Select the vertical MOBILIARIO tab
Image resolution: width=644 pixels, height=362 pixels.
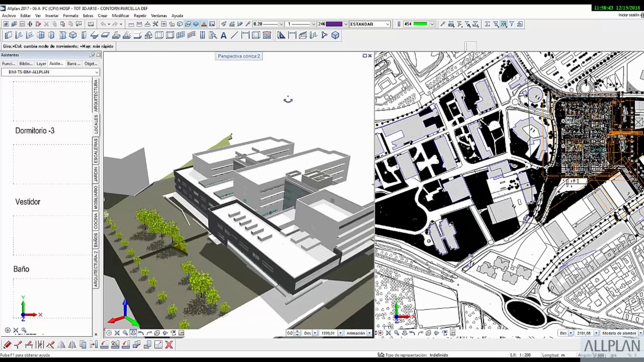click(96, 197)
